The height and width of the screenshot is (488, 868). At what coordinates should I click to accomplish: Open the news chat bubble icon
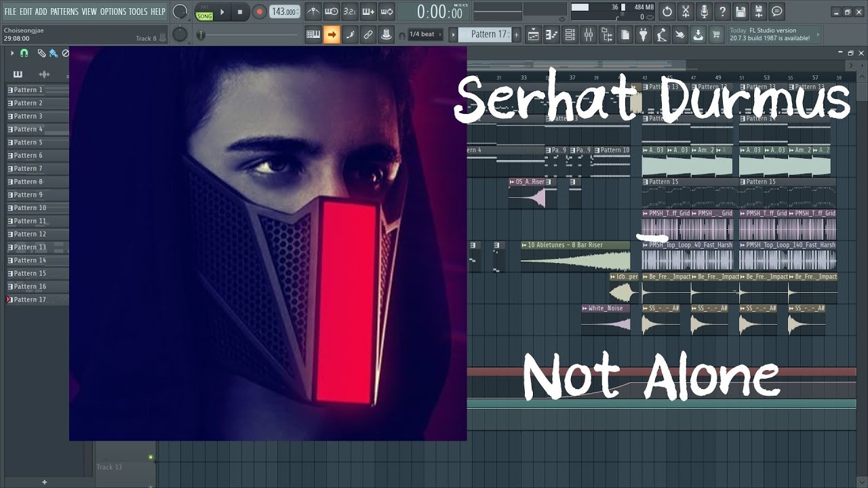tap(777, 12)
